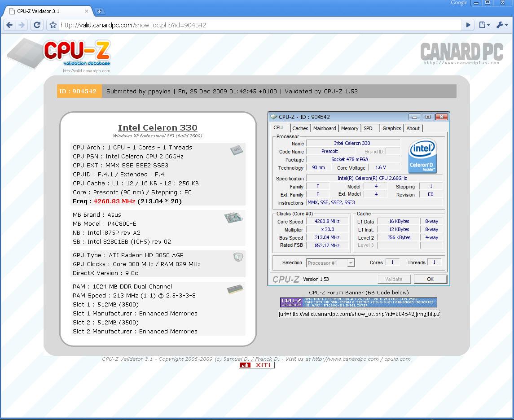
Task: Click the Level 2 cache 256 KBytes value
Action: [x=399, y=237]
